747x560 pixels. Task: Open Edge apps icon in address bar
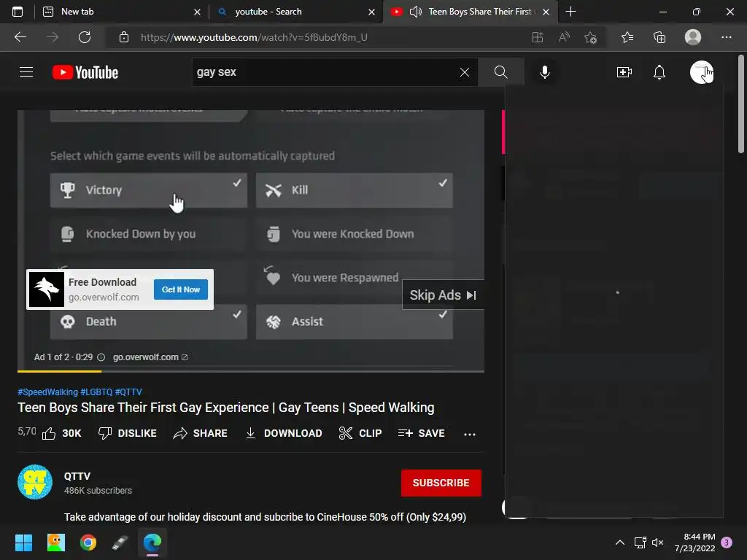[x=538, y=37]
